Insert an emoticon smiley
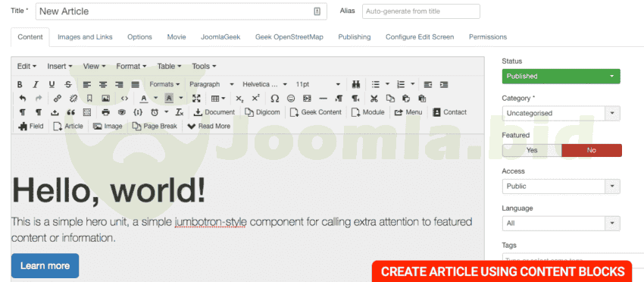This screenshot has width=644, height=282. pos(291,99)
